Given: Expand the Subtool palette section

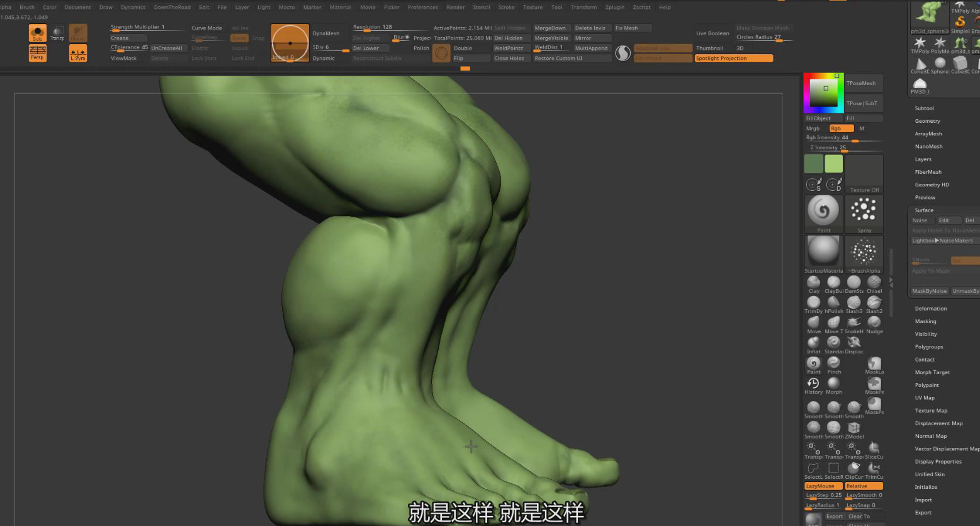Looking at the screenshot, I should (x=924, y=108).
